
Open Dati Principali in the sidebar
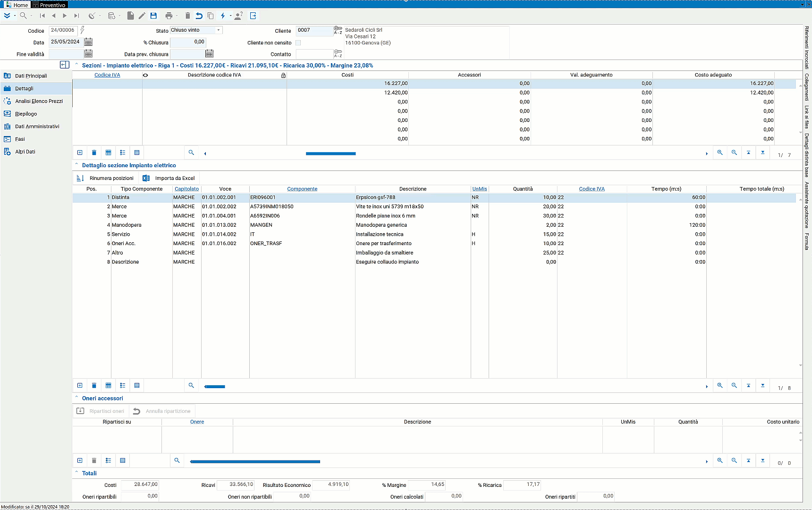pos(36,76)
